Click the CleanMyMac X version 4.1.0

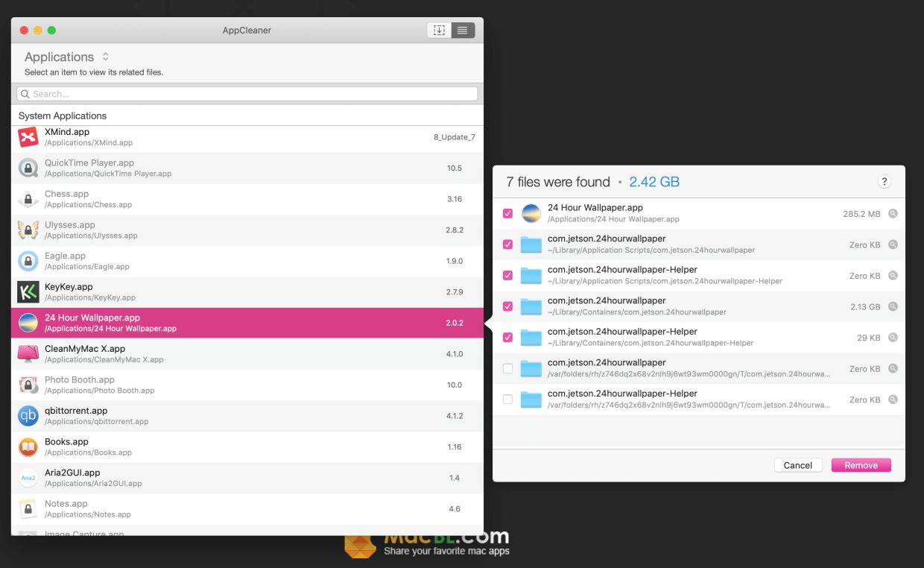pyautogui.click(x=455, y=354)
